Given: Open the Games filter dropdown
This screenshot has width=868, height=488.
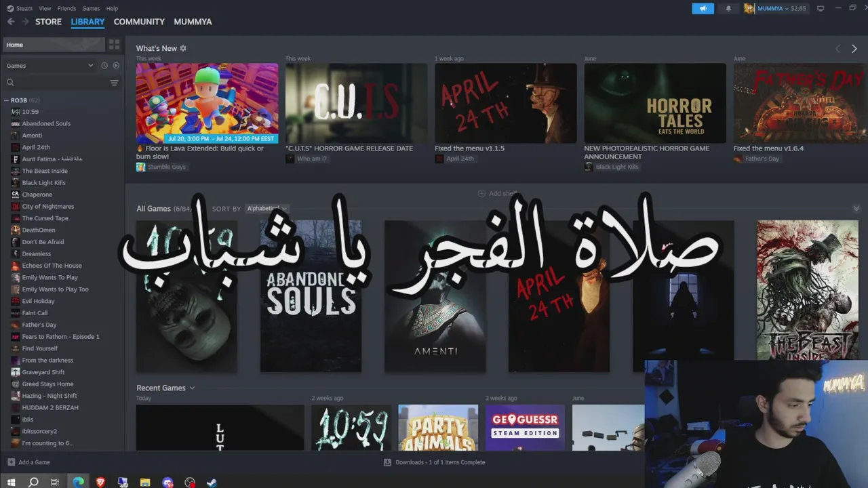Looking at the screenshot, I should (50, 66).
